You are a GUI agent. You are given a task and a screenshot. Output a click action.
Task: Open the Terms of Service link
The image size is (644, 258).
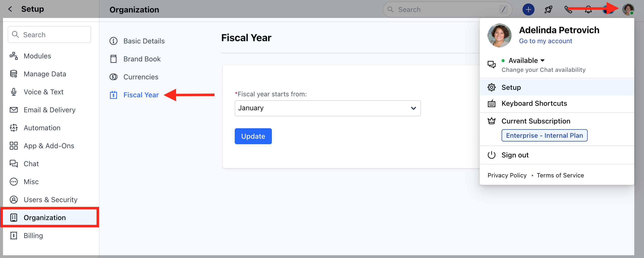[x=560, y=175]
